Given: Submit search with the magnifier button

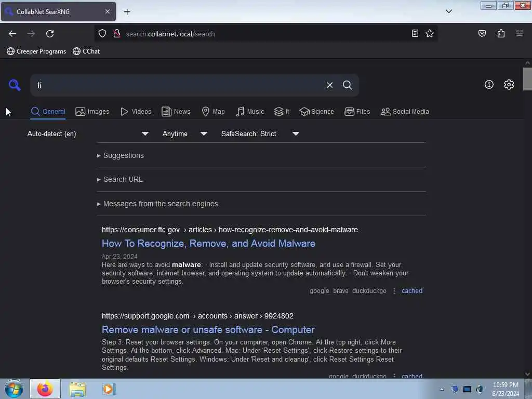Looking at the screenshot, I should (x=347, y=85).
